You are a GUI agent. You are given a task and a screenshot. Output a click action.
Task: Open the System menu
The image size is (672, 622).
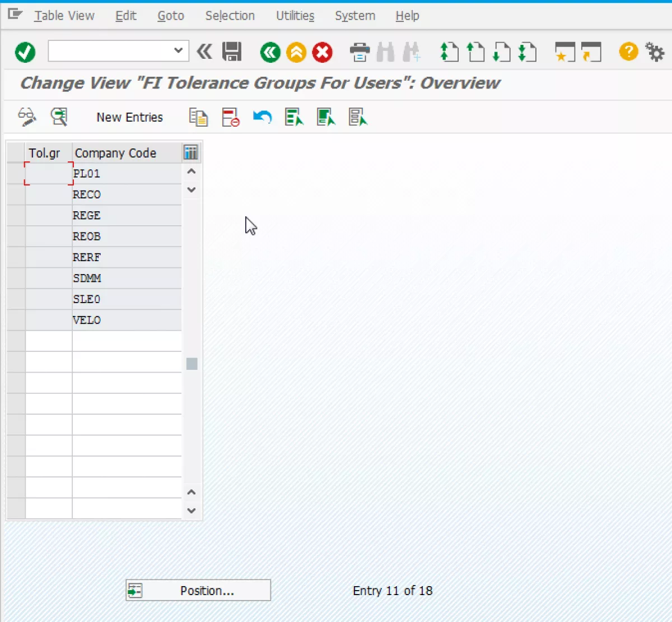[355, 16]
